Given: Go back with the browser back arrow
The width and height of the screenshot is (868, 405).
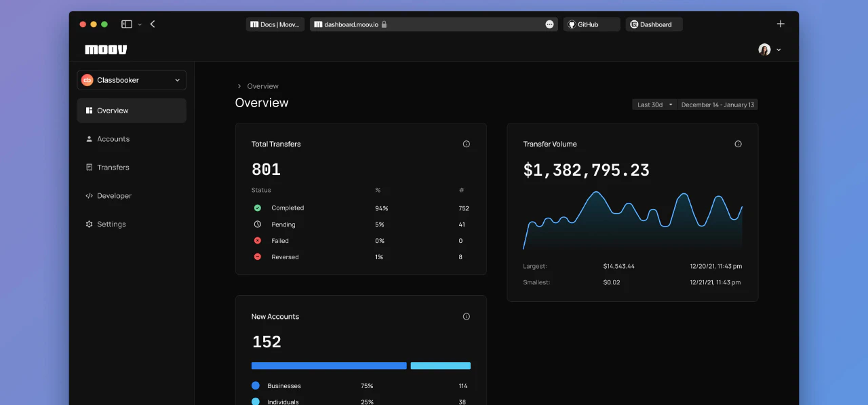Looking at the screenshot, I should pyautogui.click(x=153, y=24).
